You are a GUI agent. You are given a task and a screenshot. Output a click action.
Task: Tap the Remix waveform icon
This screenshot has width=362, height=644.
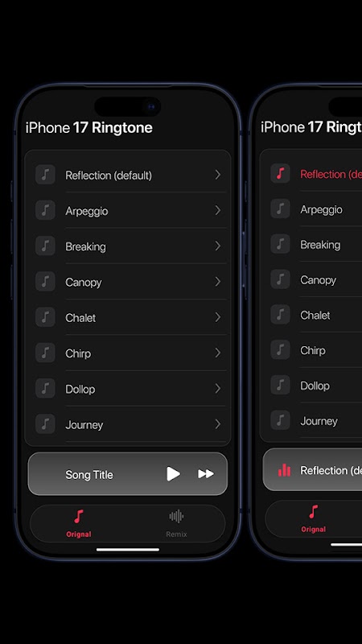[176, 517]
